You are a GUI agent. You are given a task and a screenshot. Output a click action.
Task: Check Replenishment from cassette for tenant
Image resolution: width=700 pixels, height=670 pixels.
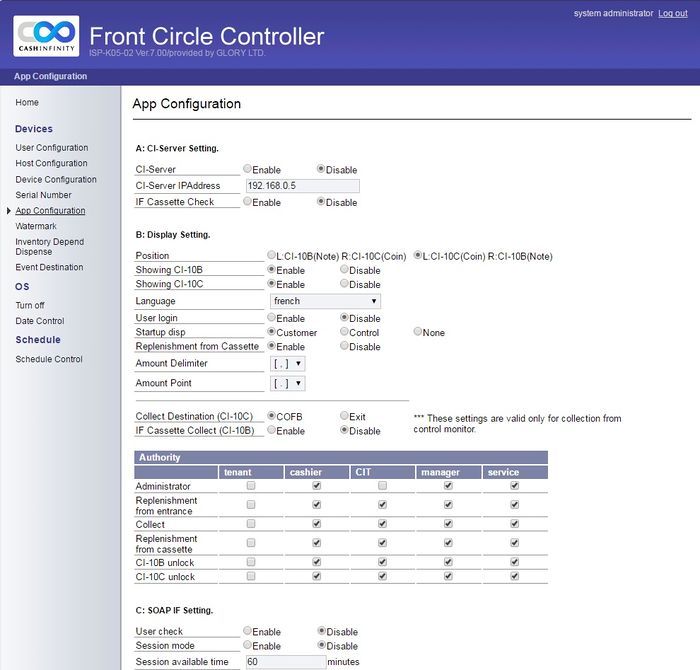coord(251,543)
